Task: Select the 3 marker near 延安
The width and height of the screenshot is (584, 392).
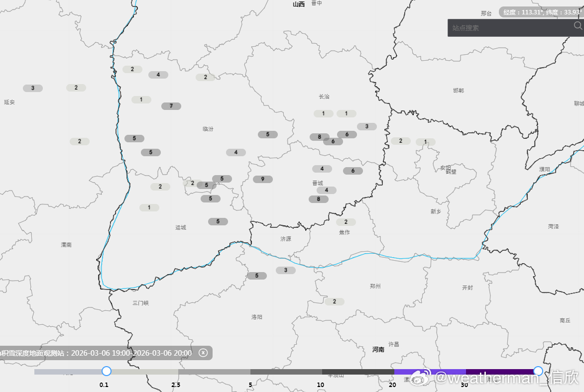Action: [33, 88]
